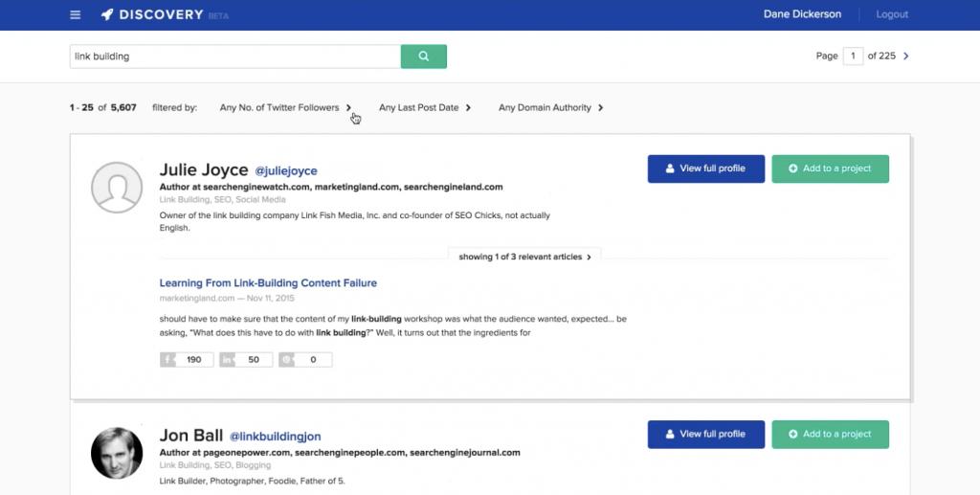Click Jon Ball's author sites line
Screen dimensions: 980x495
(x=340, y=453)
